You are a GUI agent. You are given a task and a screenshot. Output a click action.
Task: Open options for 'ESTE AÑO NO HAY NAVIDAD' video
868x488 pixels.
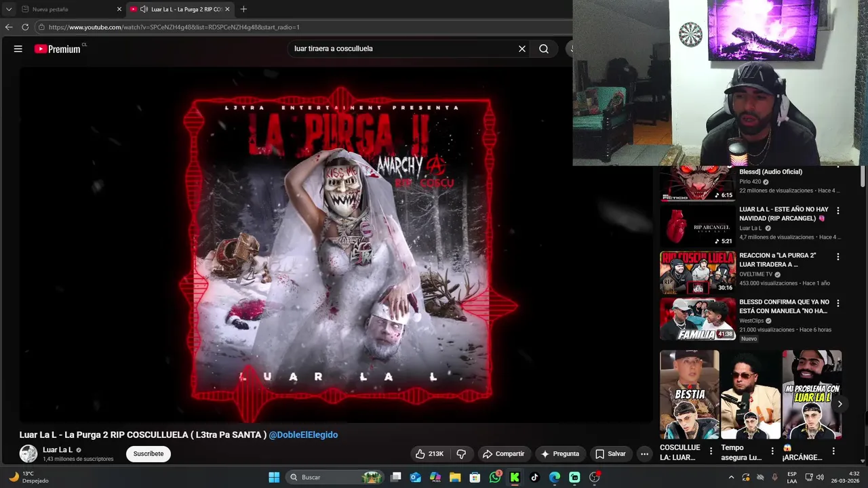tap(837, 211)
